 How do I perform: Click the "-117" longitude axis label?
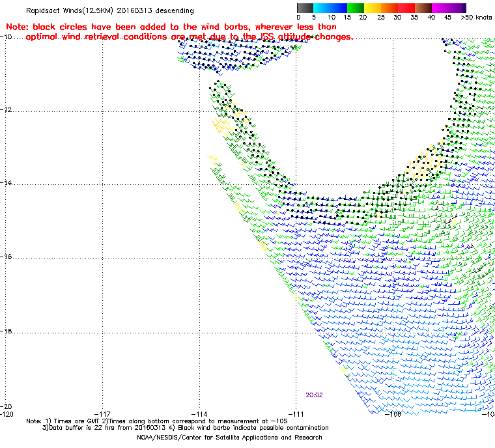103,414
